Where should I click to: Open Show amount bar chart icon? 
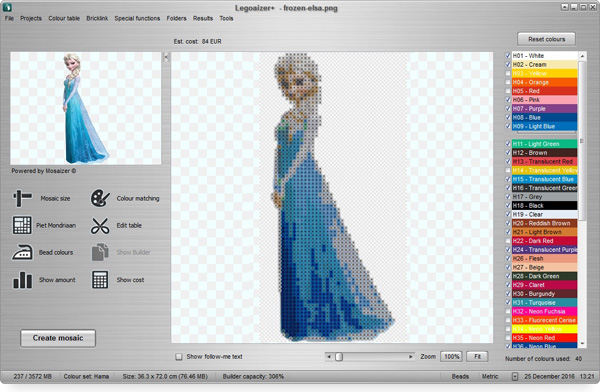click(23, 280)
